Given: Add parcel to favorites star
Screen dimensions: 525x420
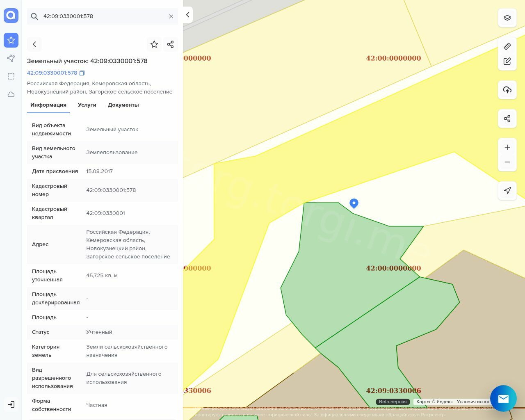Looking at the screenshot, I should coord(154,44).
